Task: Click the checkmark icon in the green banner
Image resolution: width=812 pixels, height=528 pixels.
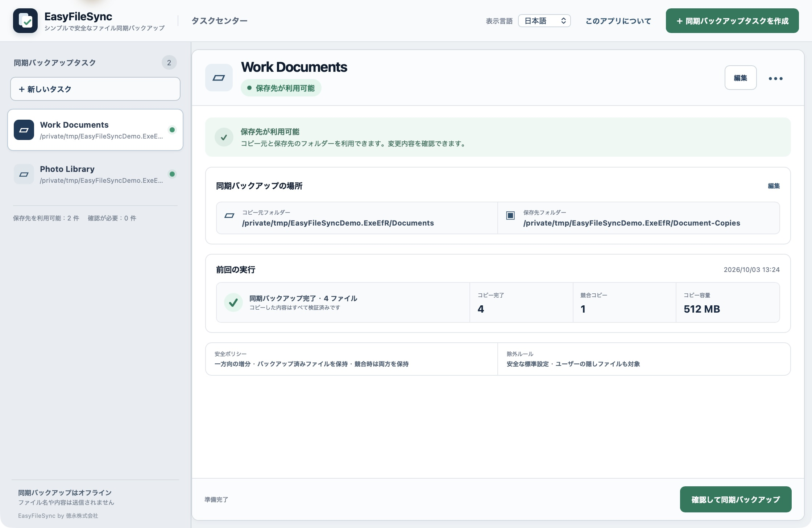Action: coord(224,137)
